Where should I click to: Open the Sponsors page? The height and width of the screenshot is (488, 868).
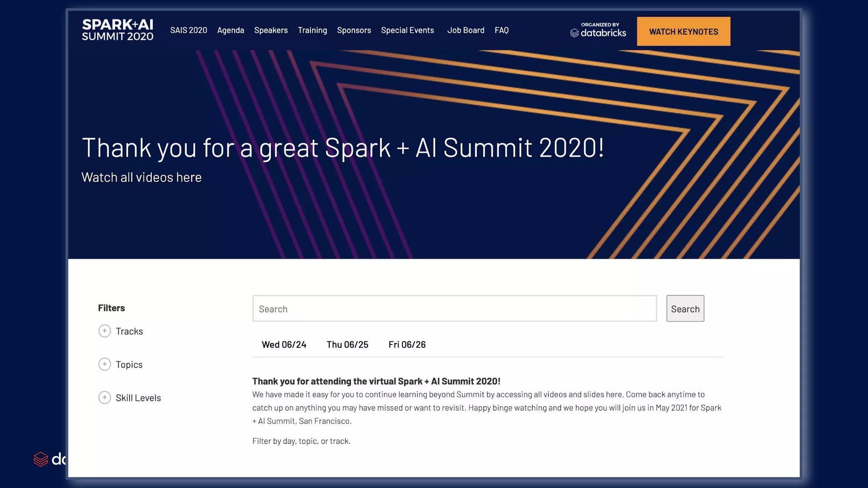pyautogui.click(x=354, y=30)
